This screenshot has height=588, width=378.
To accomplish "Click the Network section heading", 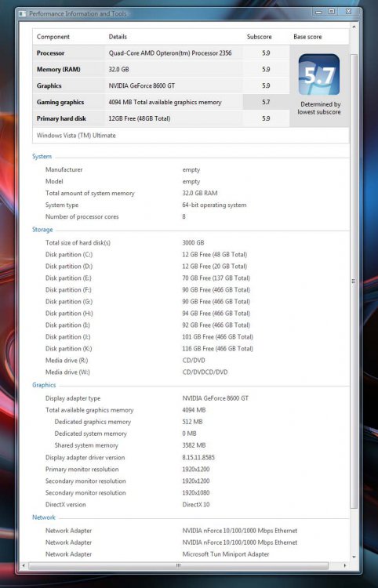I will click(44, 517).
